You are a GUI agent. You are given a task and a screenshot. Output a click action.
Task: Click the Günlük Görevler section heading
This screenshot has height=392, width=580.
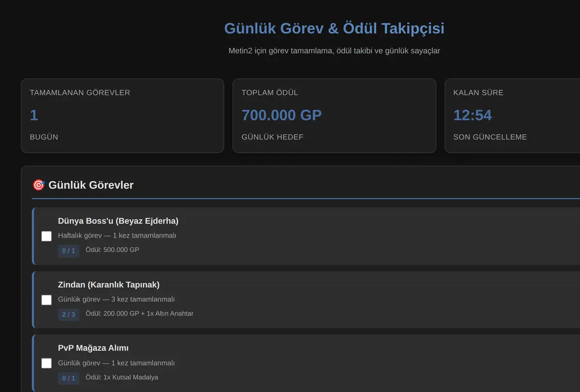pyautogui.click(x=91, y=185)
